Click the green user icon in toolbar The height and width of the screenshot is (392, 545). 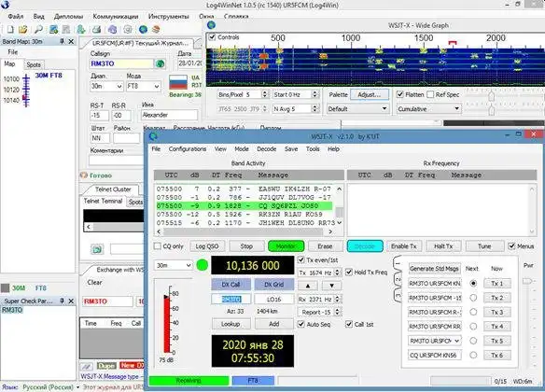pyautogui.click(x=81, y=30)
